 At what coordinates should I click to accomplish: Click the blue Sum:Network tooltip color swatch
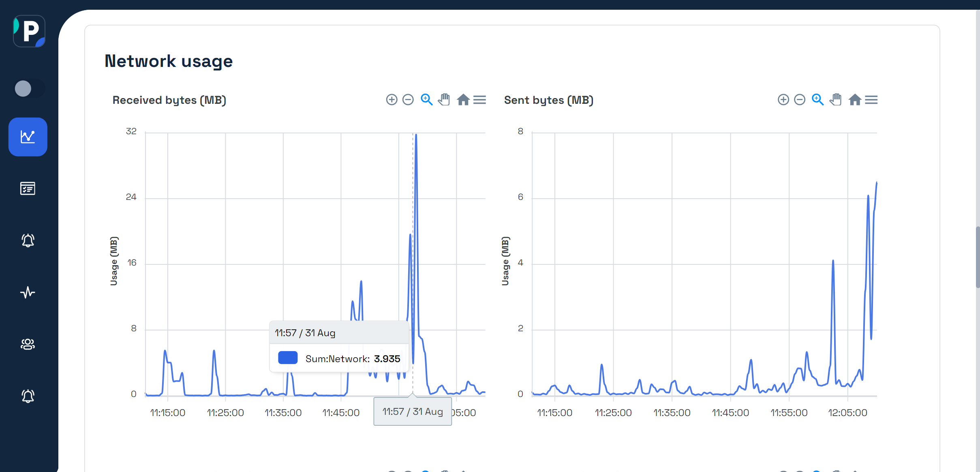pos(288,358)
